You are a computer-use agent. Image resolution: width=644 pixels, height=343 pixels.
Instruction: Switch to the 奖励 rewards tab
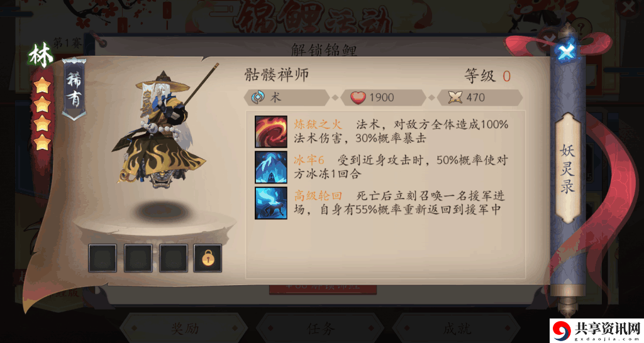184,328
